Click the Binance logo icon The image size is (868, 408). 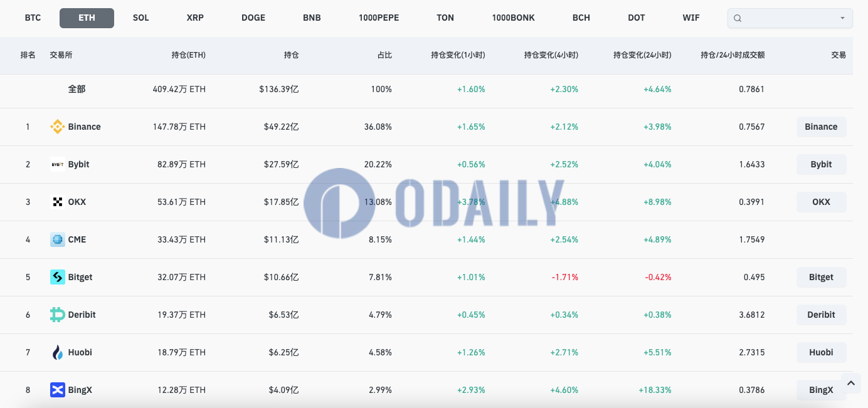point(57,127)
